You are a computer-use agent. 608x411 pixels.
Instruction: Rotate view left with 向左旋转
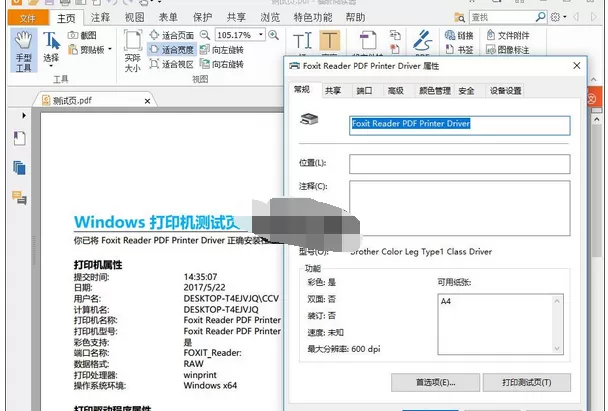point(222,50)
